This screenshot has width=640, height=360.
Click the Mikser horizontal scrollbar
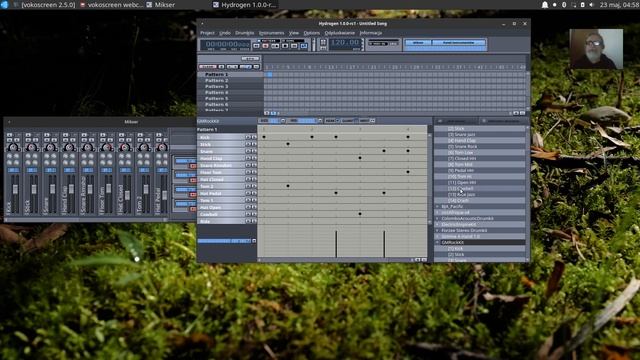[x=86, y=220]
